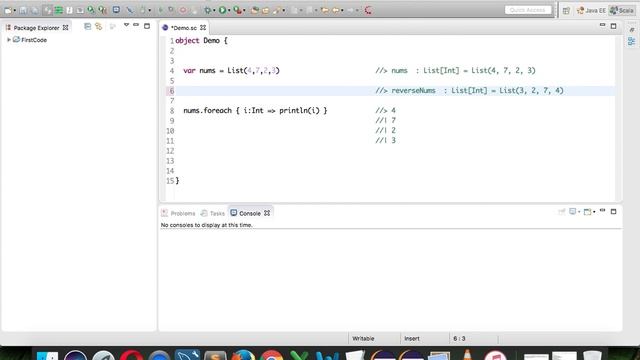Click the 'var nums = List(4,7,2,3)' line

coord(231,71)
